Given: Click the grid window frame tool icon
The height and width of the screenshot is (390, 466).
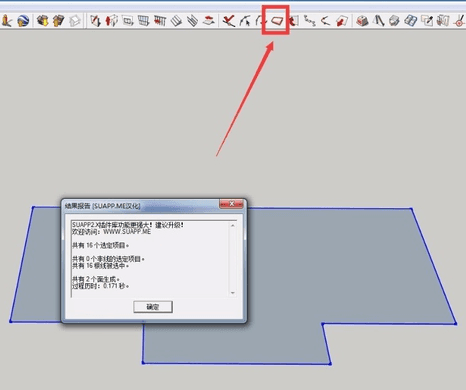Looking at the screenshot, I should (x=143, y=21).
